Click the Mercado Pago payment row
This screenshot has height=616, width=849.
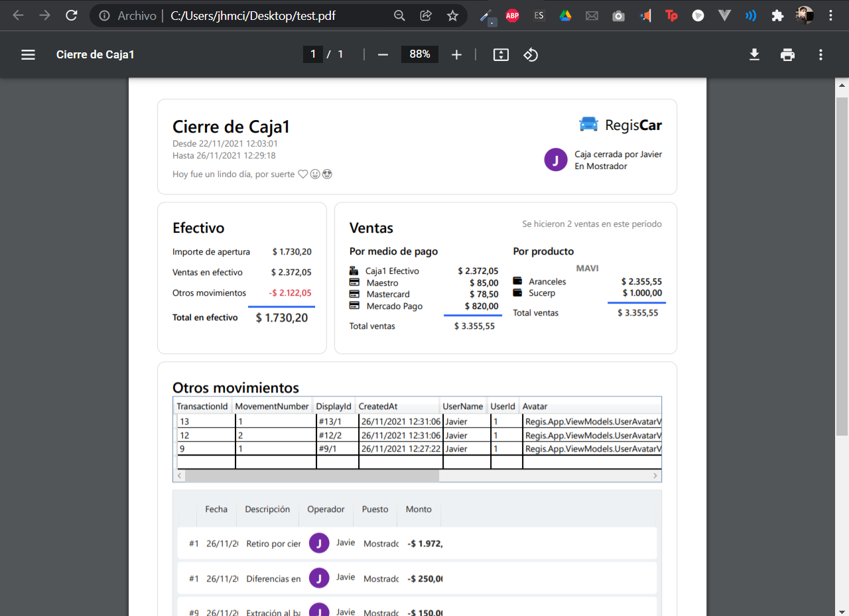(x=424, y=306)
